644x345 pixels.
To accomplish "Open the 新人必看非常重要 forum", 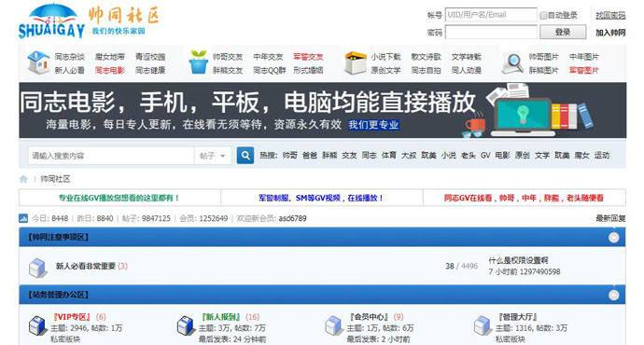I will coord(86,266).
